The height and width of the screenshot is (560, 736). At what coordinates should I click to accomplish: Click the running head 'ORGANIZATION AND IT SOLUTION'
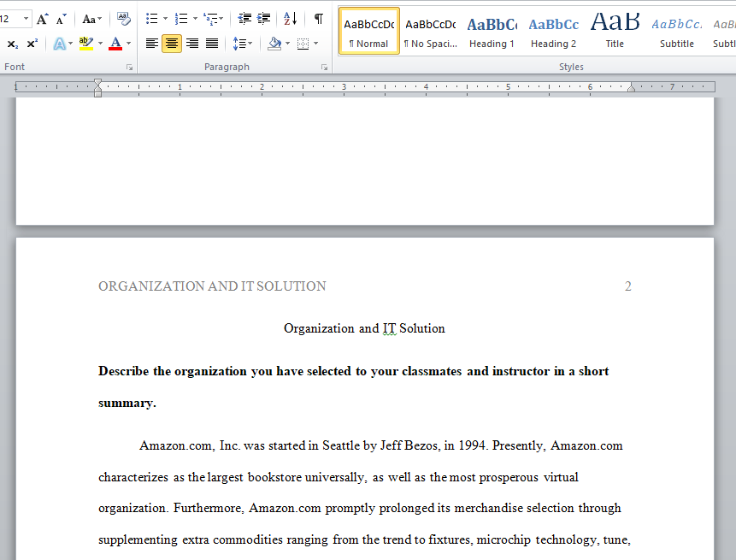tap(212, 286)
